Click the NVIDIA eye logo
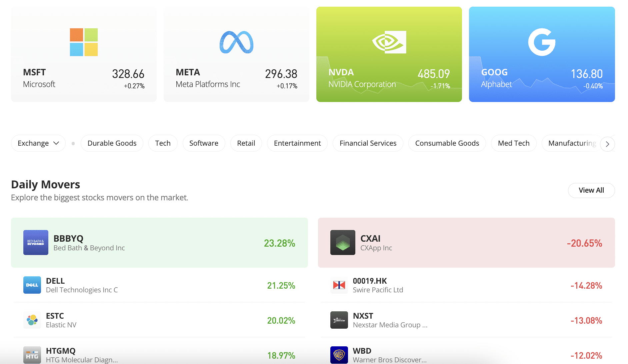Viewport: 628px width, 364px height. [389, 42]
